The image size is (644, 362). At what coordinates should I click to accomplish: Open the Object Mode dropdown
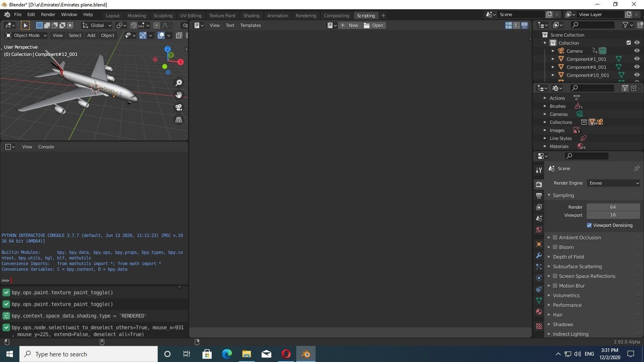26,35
